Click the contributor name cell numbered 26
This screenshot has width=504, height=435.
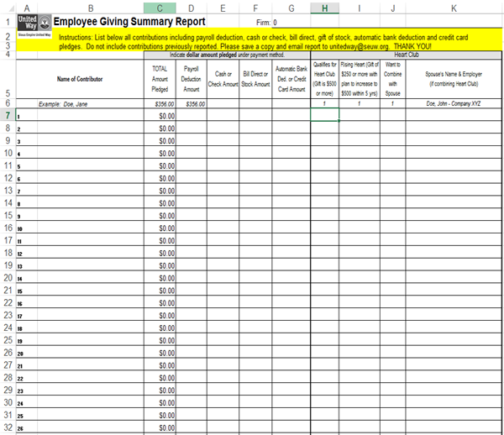91,427
